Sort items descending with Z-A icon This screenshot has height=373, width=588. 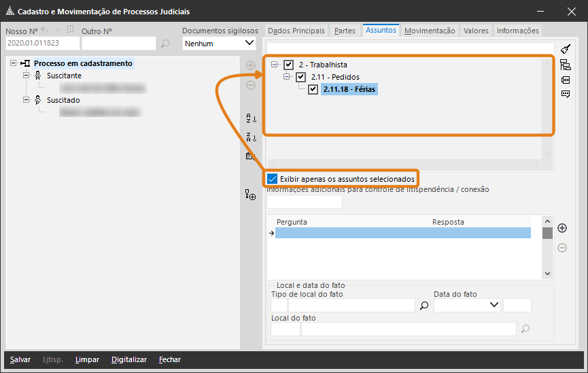click(251, 137)
